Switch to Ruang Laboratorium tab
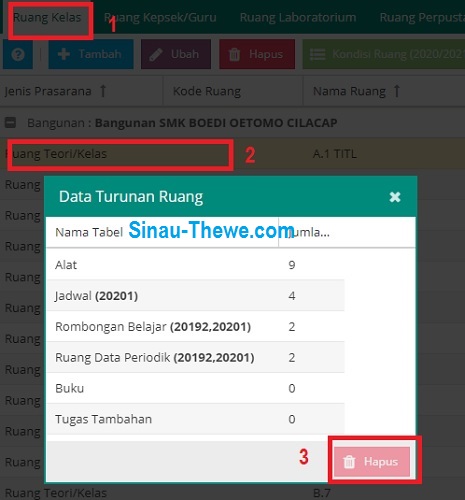 click(298, 17)
